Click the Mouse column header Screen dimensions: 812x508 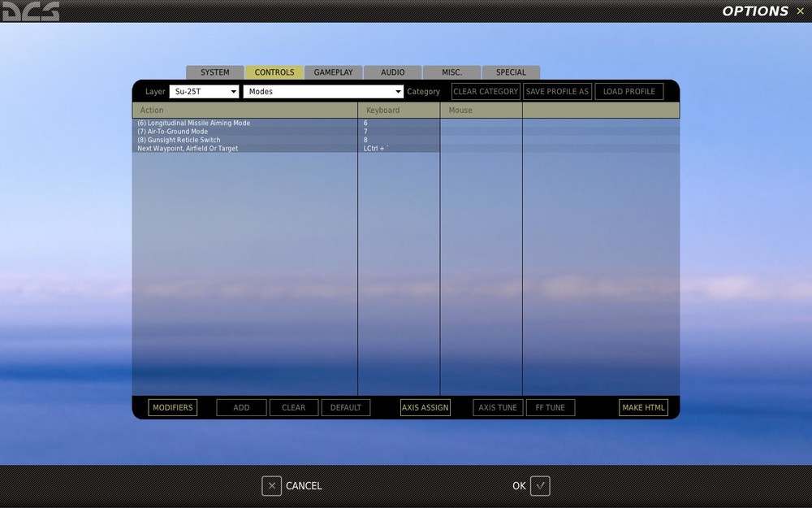coord(481,111)
